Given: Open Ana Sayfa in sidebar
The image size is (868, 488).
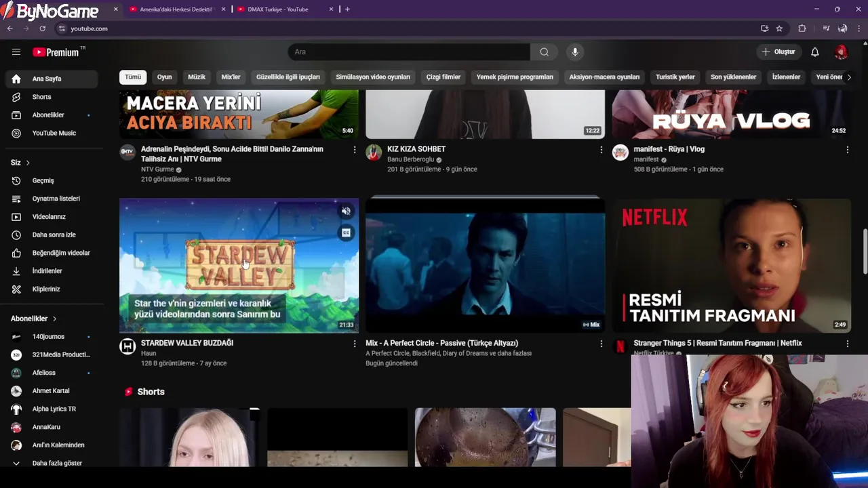Looking at the screenshot, I should coord(52,79).
